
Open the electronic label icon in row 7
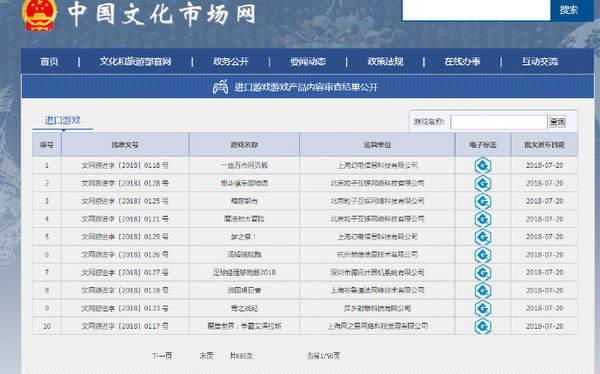coord(483,273)
